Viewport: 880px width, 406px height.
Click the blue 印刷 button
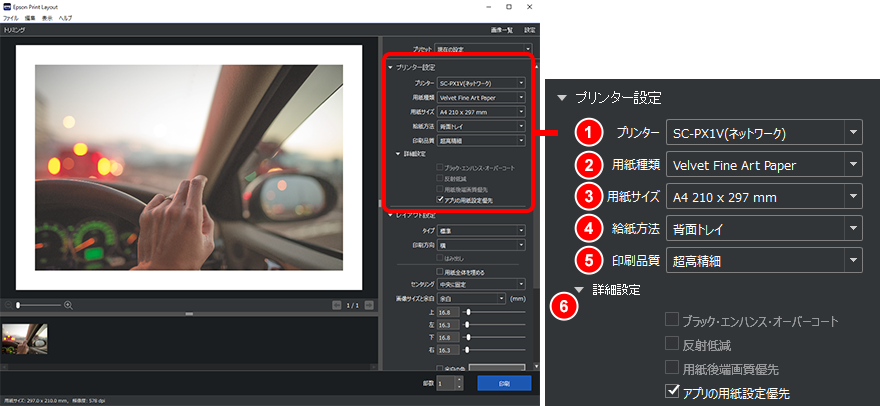pos(504,383)
